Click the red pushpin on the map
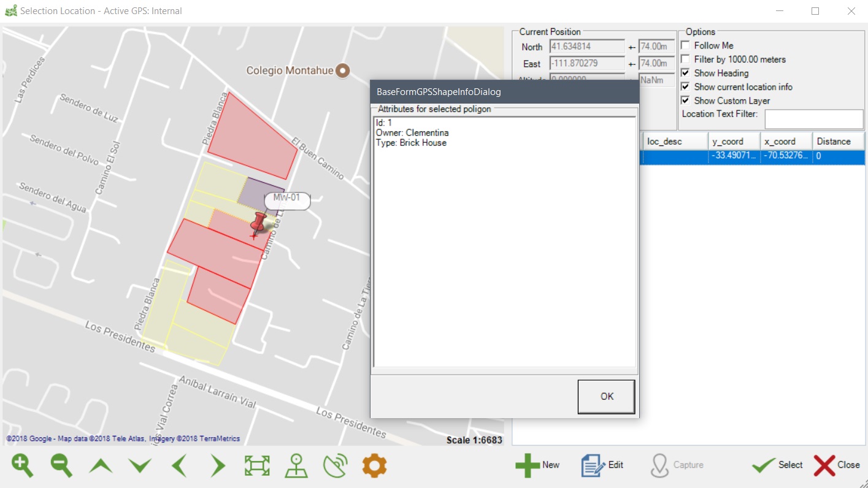868x488 pixels. 258,223
